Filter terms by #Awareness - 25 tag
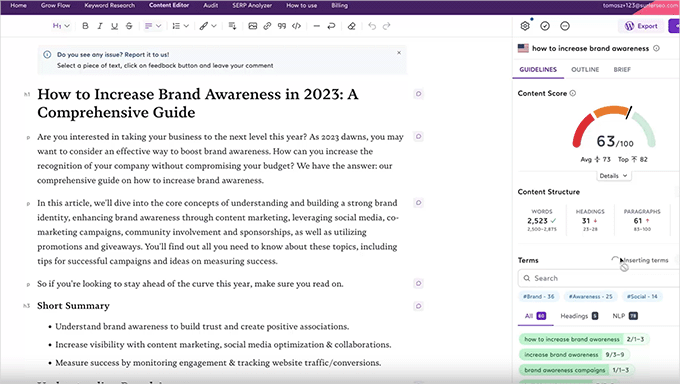Screen dimensions: 680x384 tap(591, 297)
